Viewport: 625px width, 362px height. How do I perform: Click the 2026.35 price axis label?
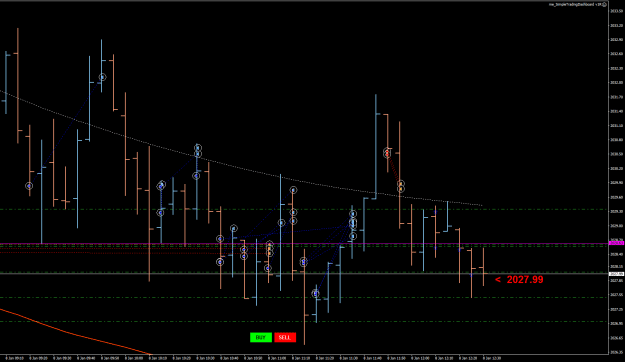pyautogui.click(x=616, y=352)
